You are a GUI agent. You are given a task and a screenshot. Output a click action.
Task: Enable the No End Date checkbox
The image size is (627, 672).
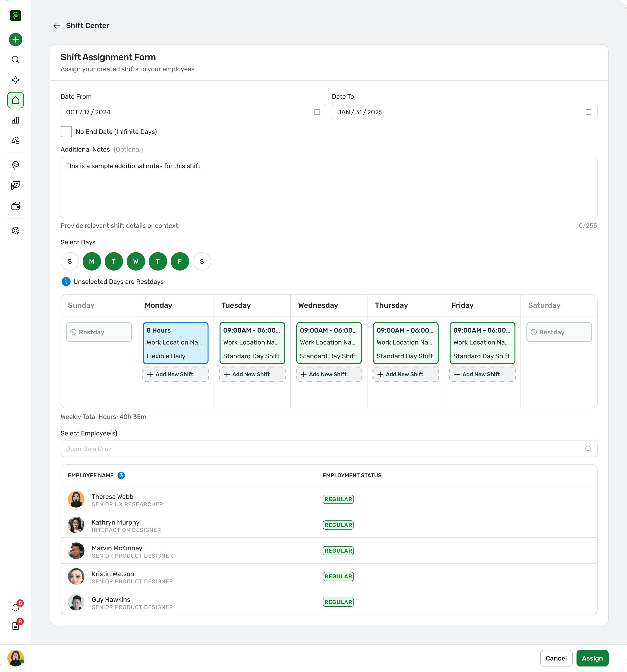pyautogui.click(x=66, y=132)
